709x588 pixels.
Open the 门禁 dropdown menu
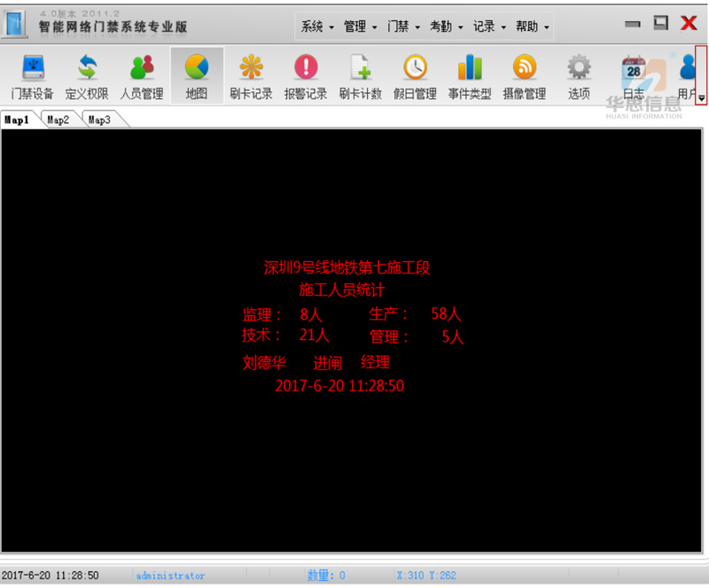[403, 27]
